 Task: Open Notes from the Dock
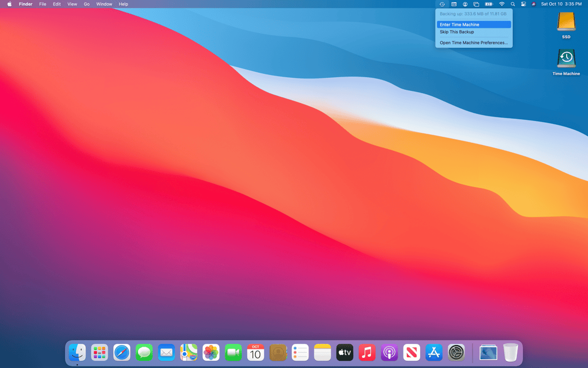(323, 353)
